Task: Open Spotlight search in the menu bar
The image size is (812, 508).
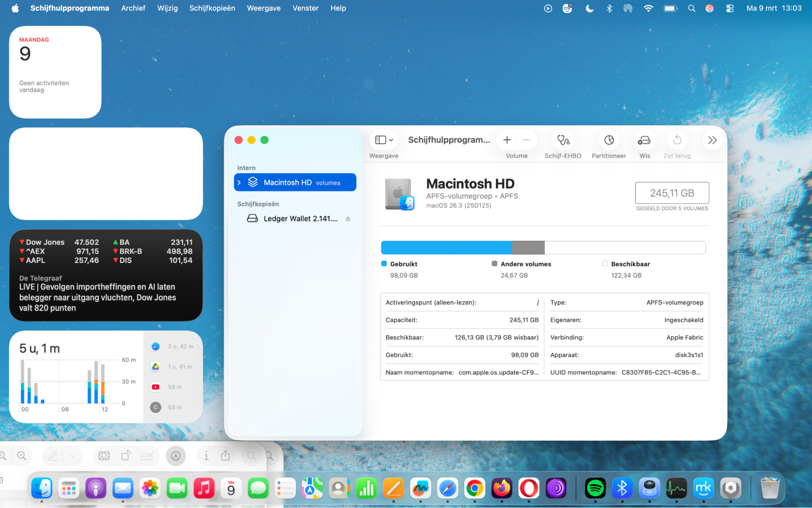Action: click(x=692, y=8)
